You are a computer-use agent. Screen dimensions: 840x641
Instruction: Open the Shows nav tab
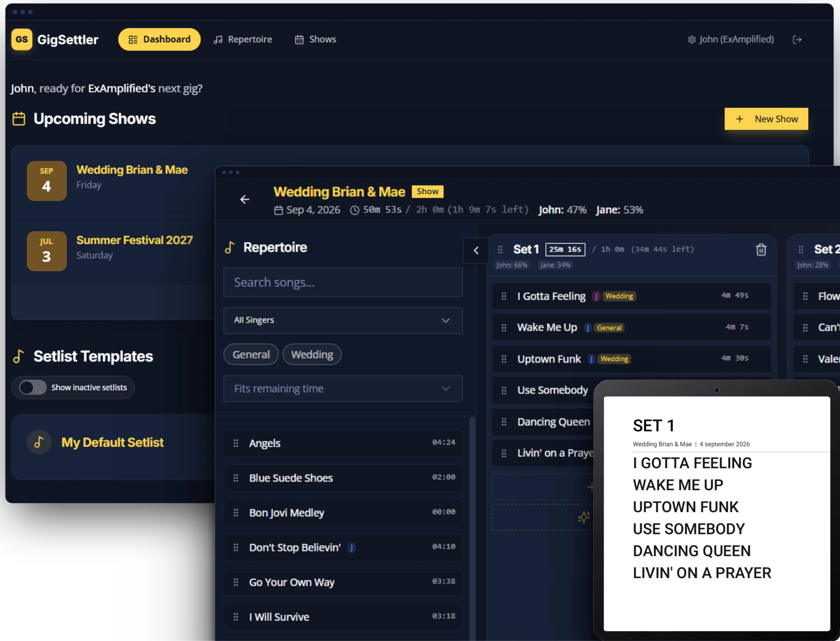point(315,39)
